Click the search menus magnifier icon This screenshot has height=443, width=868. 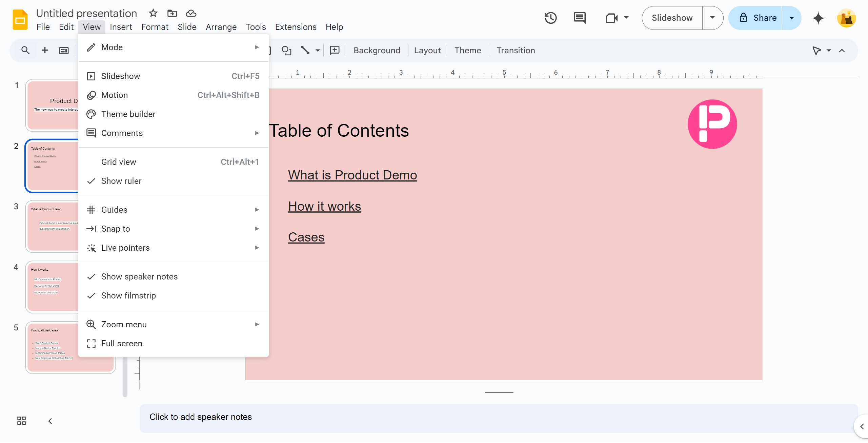25,50
